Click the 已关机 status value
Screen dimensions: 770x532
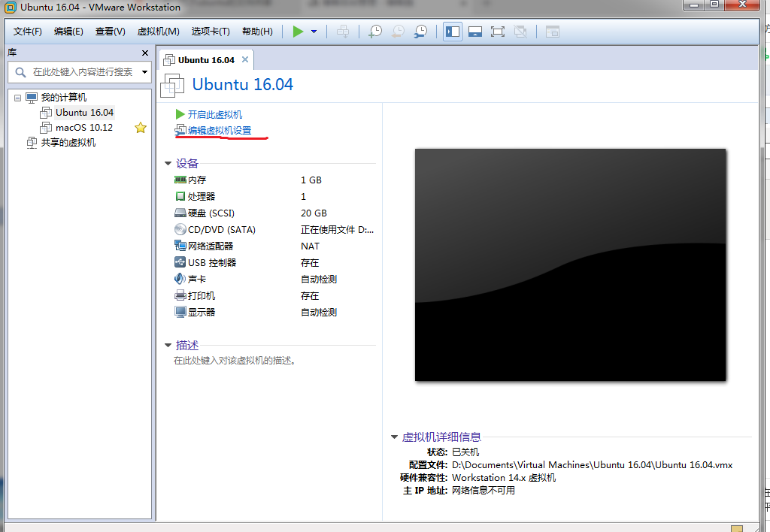[465, 452]
